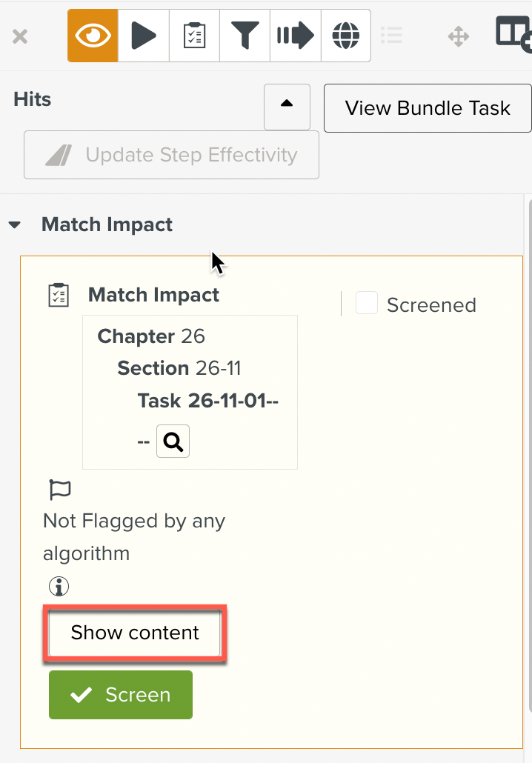Click the green Screen button
This screenshot has height=763, width=532.
pos(121,695)
